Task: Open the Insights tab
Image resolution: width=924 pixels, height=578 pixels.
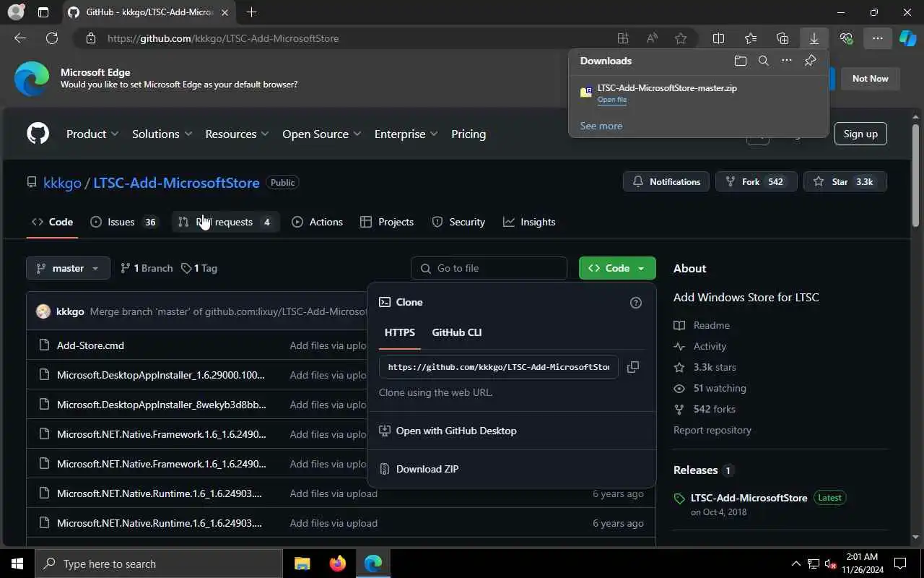Action: click(529, 222)
